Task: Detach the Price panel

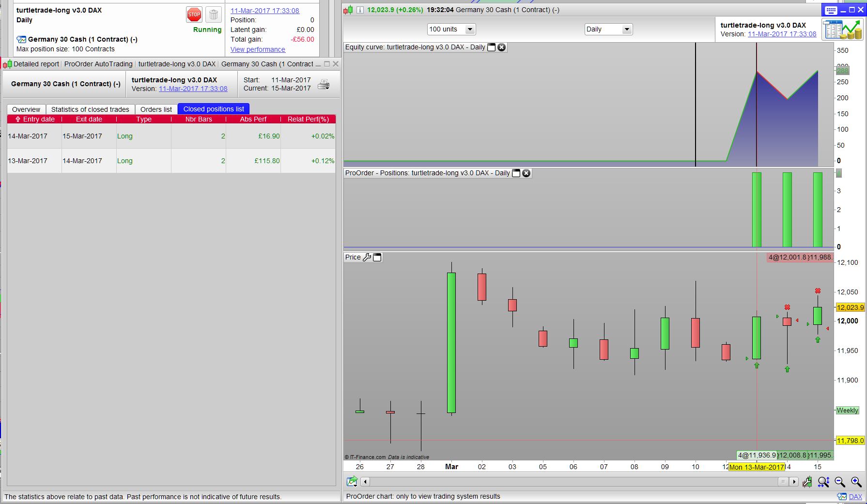Action: pyautogui.click(x=377, y=258)
